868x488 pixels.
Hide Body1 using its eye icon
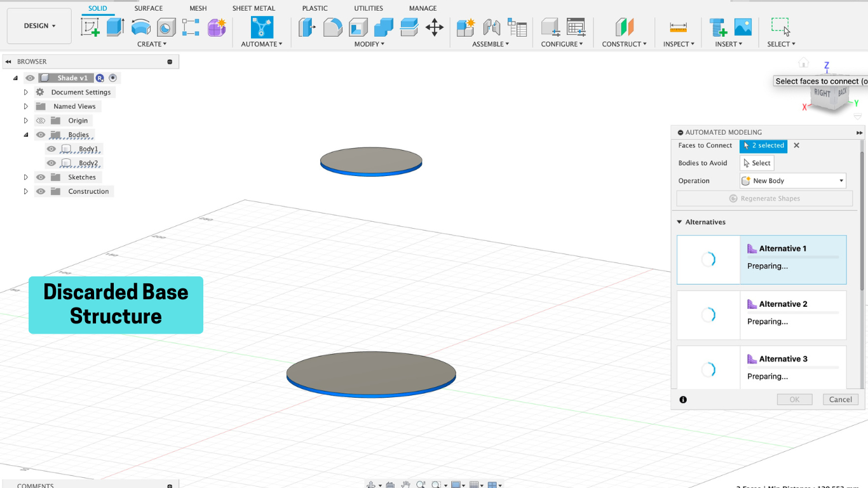[51, 149]
